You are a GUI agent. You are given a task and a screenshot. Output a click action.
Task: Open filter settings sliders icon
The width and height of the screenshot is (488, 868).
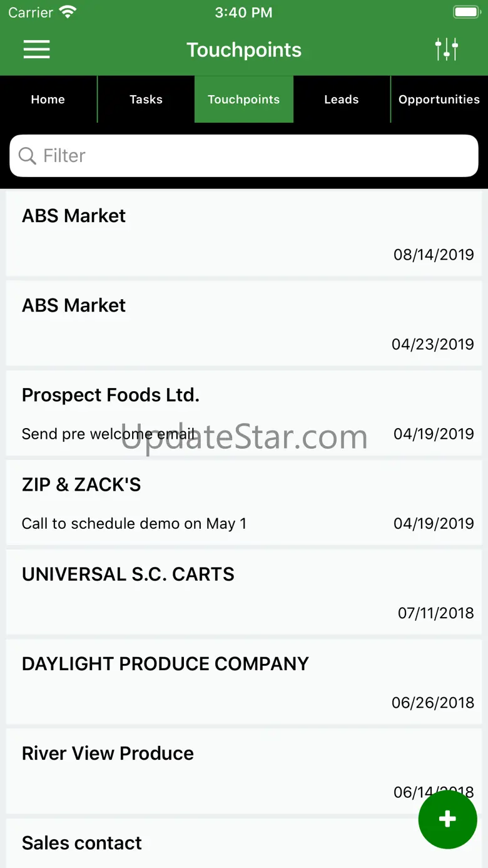pyautogui.click(x=447, y=49)
